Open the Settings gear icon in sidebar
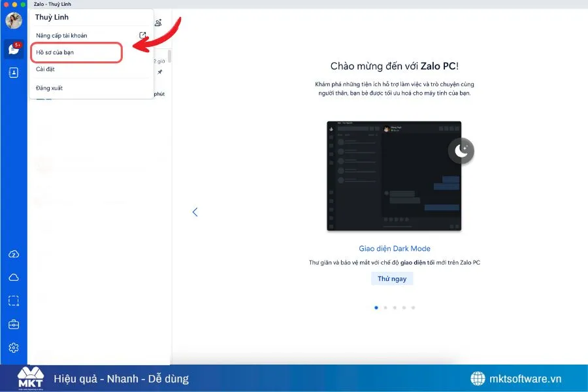 tap(14, 348)
